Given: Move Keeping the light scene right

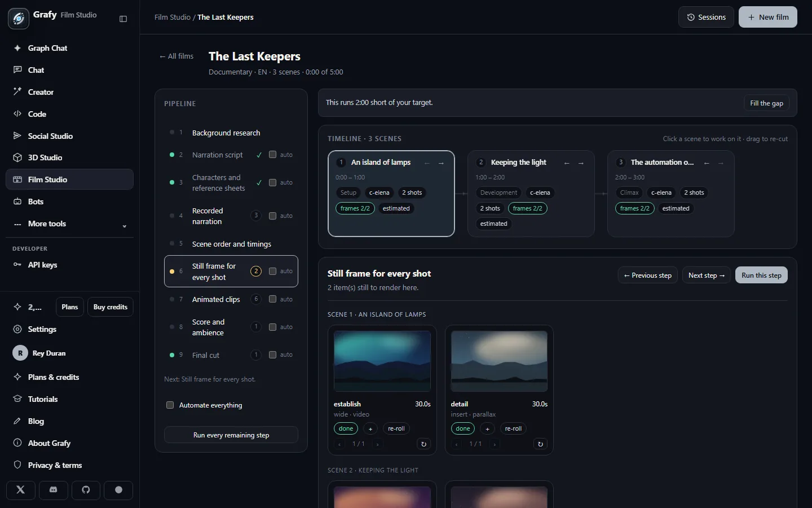Looking at the screenshot, I should click(x=581, y=163).
